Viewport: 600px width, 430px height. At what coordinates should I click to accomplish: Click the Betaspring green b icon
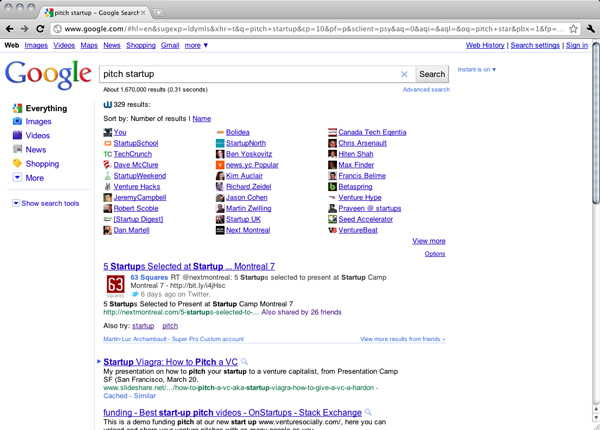coord(333,187)
